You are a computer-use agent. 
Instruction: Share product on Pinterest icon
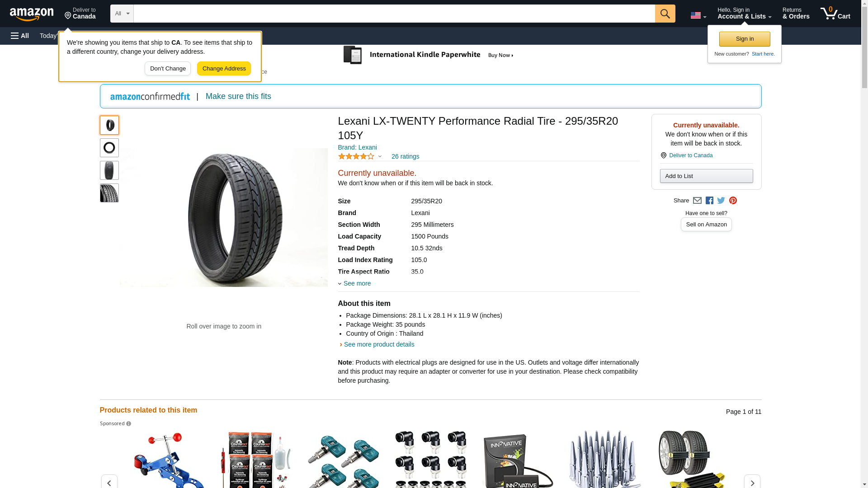tap(733, 201)
